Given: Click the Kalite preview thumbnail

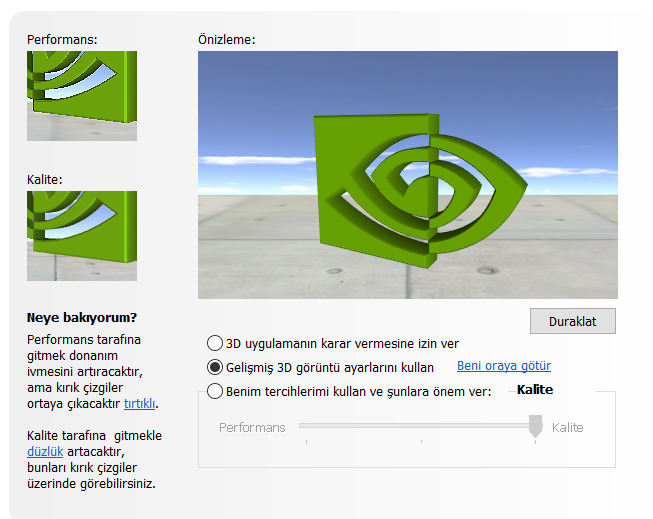Looking at the screenshot, I should point(82,236).
